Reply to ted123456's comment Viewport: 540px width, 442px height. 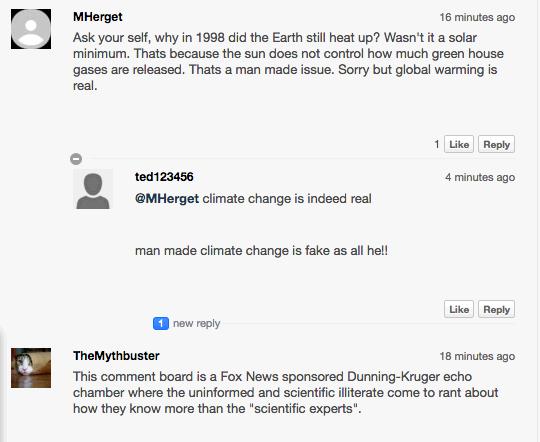pos(496,309)
